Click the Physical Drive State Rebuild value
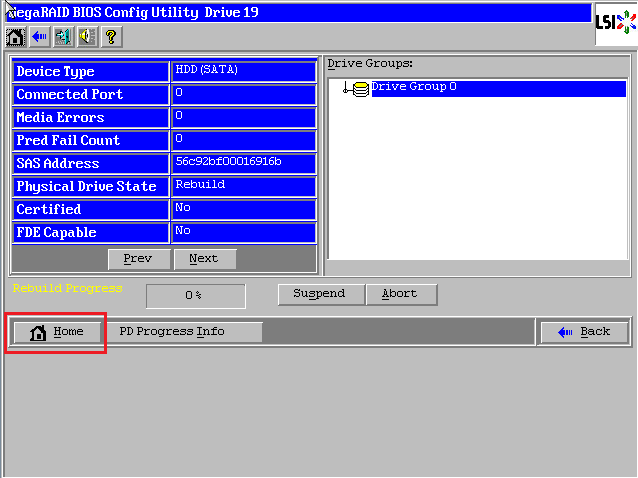This screenshot has width=638, height=478. tap(244, 185)
